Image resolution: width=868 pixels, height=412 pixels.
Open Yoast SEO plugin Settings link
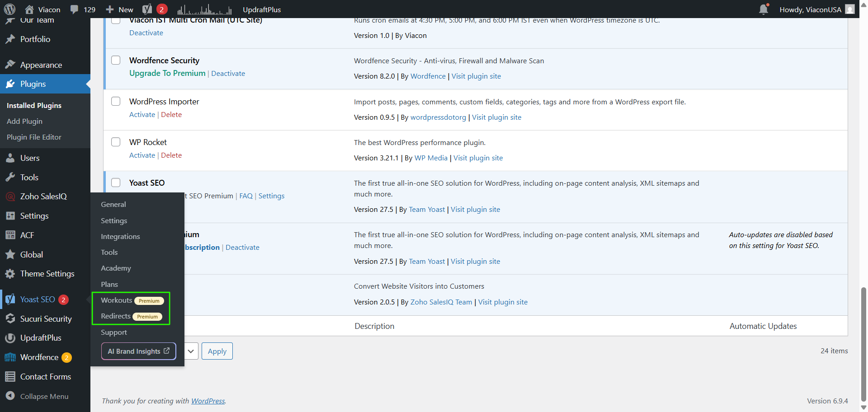[271, 196]
